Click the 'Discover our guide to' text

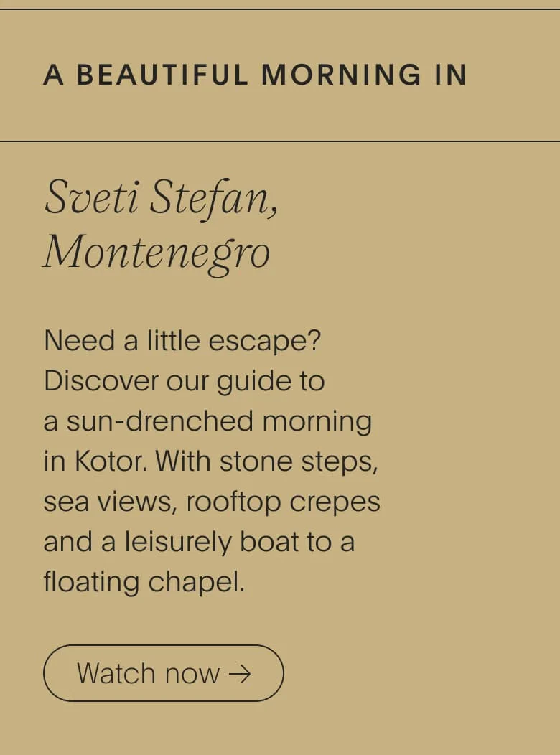pyautogui.click(x=184, y=381)
